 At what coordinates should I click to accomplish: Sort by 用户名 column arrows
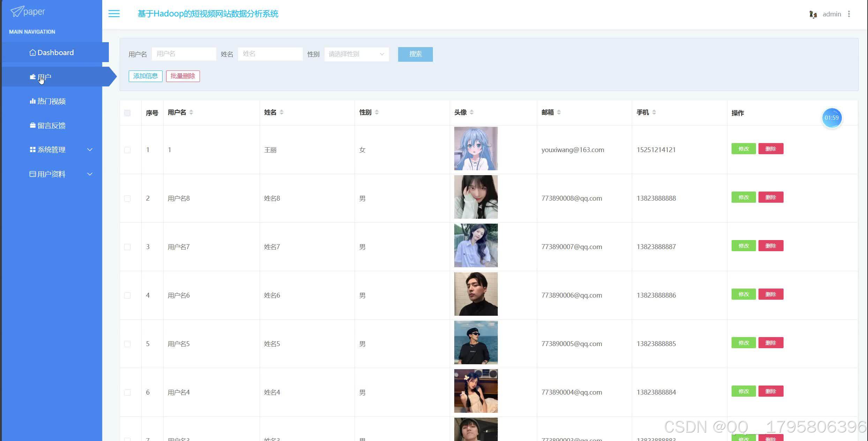(x=191, y=112)
